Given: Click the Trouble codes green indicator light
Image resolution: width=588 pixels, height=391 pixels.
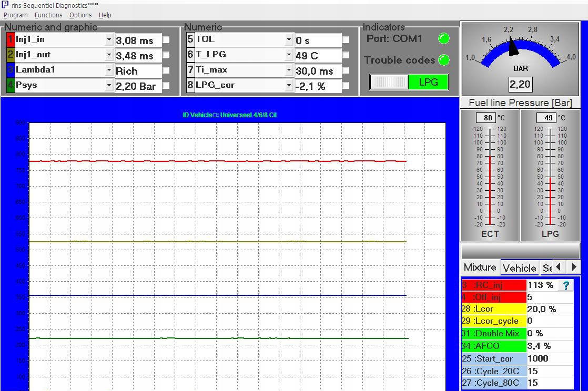Looking at the screenshot, I should (444, 60).
